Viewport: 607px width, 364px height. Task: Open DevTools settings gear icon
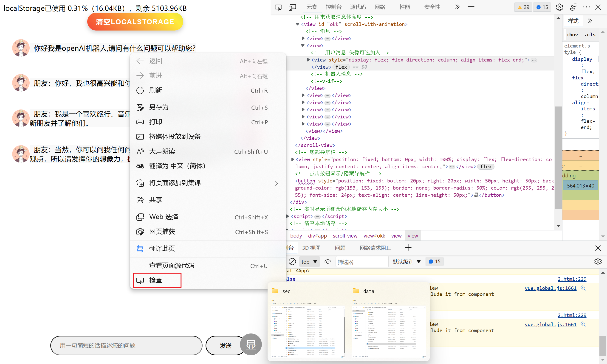point(559,7)
